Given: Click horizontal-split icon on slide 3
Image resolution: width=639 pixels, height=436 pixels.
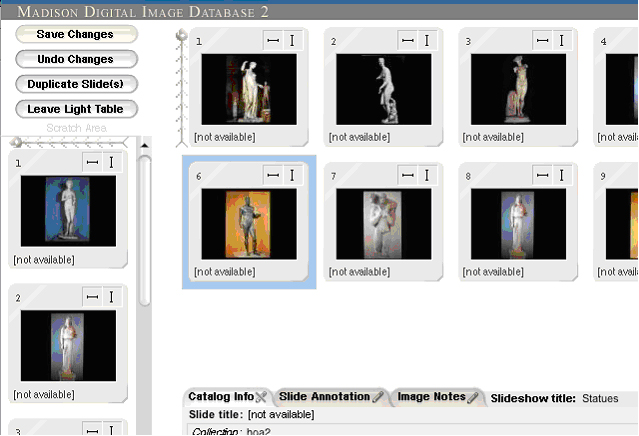Looking at the screenshot, I should coord(542,40).
